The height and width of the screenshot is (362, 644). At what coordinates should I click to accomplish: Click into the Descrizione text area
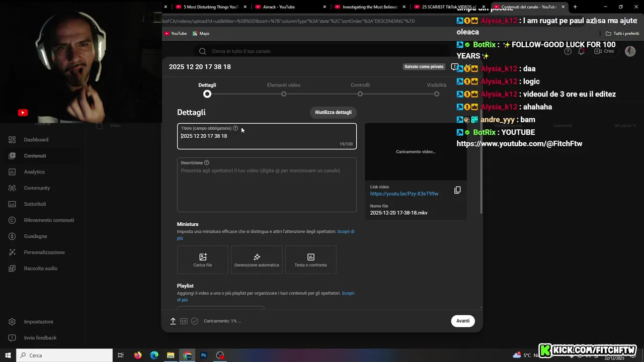tap(267, 185)
